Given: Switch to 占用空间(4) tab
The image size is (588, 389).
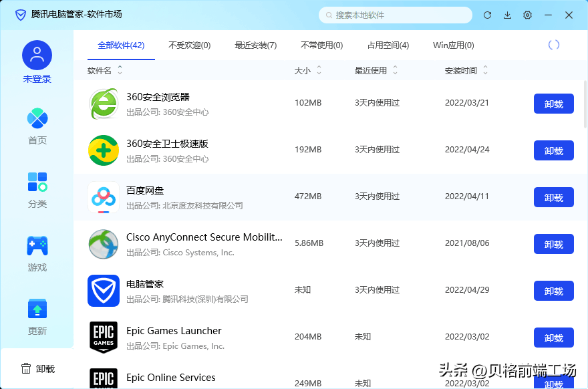Looking at the screenshot, I should point(388,45).
